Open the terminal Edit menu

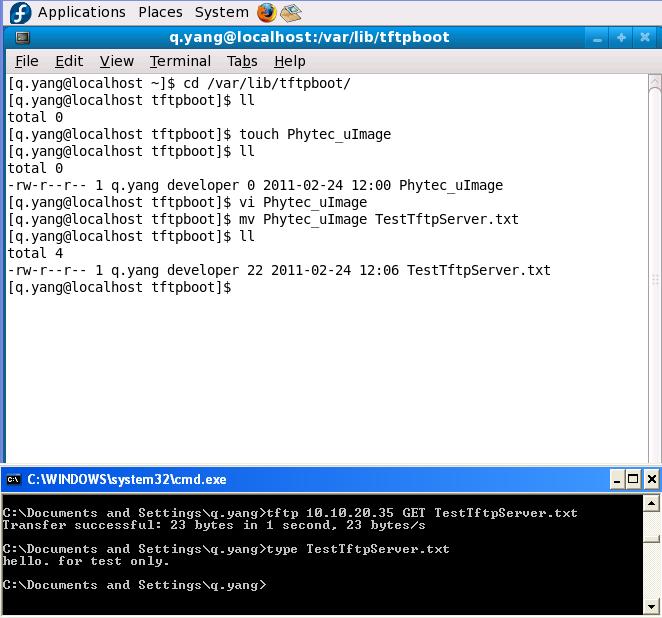tap(69, 61)
